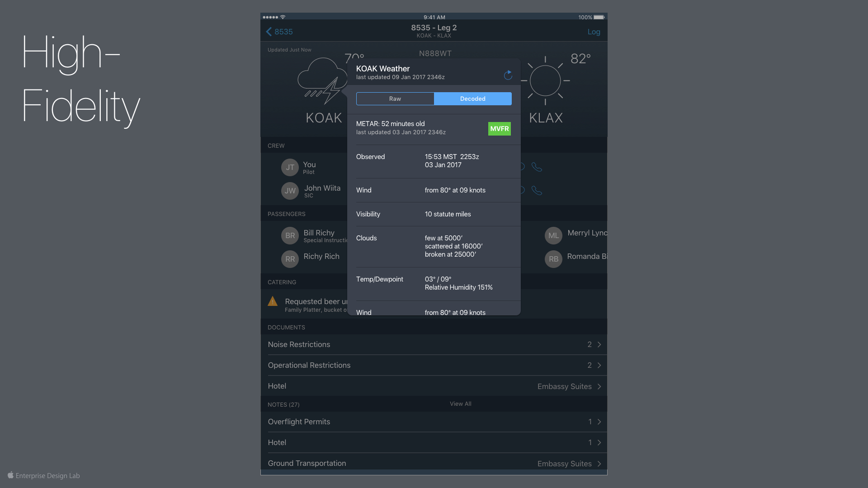Refresh the KOAK Weather popup

(x=508, y=75)
